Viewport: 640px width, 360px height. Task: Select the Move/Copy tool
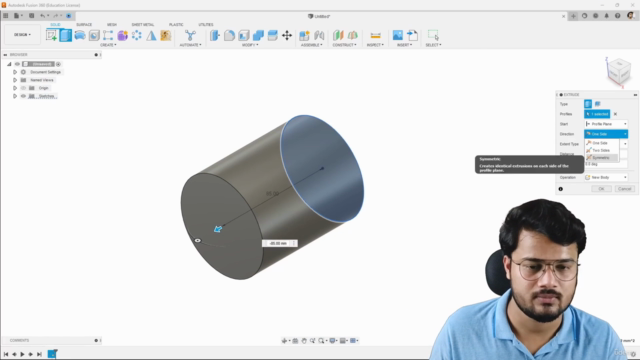pyautogui.click(x=287, y=36)
